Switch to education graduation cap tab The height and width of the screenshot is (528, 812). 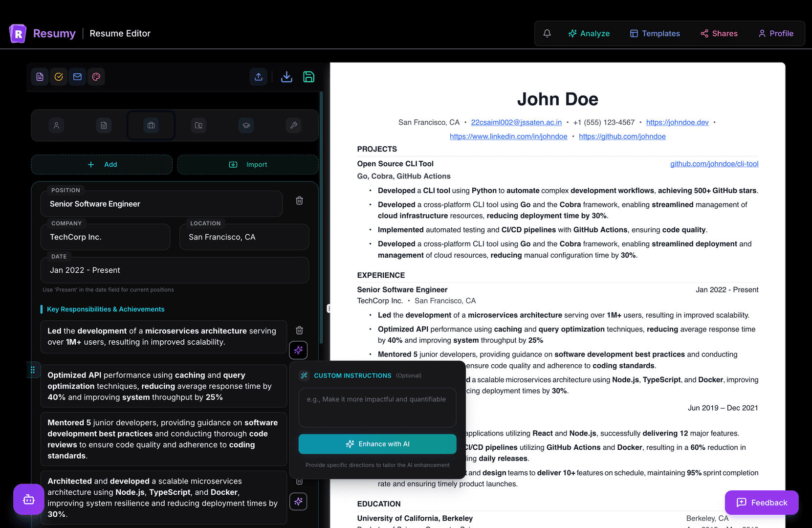(x=246, y=126)
